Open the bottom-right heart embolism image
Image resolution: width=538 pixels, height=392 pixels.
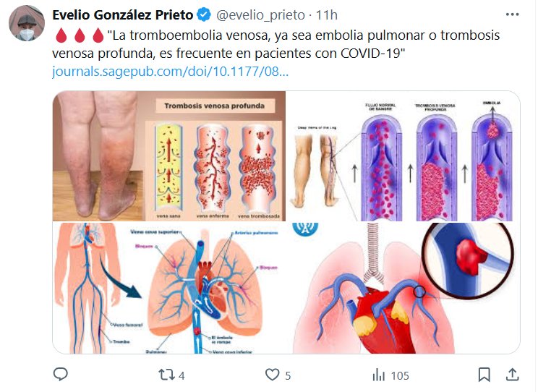(403, 288)
